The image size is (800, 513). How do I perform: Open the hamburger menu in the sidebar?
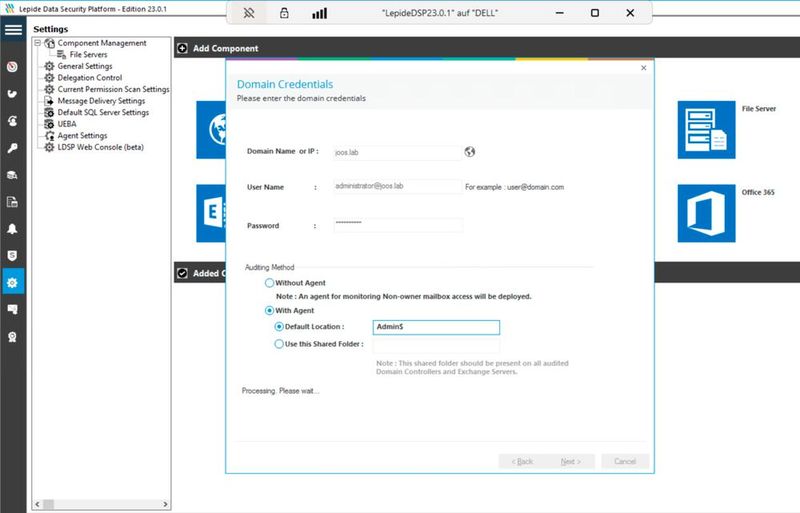point(13,30)
